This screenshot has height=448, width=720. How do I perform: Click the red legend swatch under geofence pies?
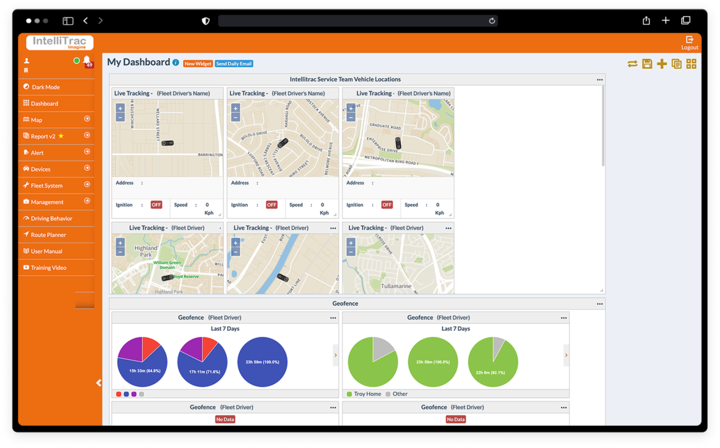coord(119,394)
